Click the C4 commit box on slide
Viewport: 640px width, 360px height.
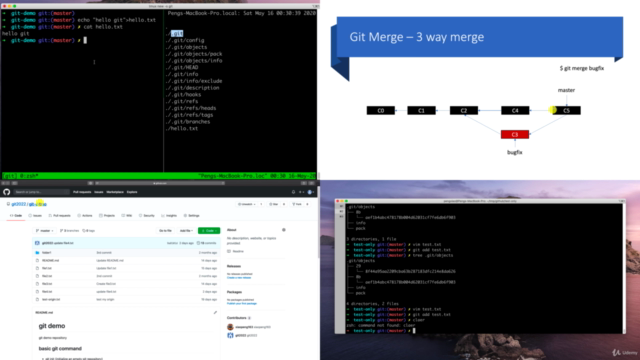pos(515,111)
